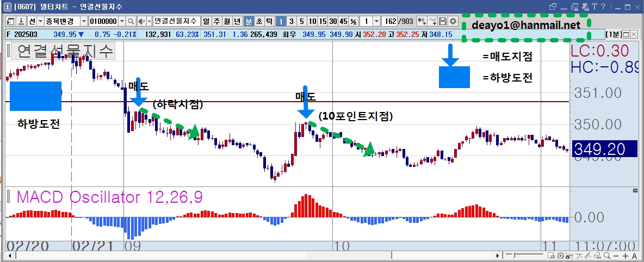
Task: Choose the 3 minute interval button
Action: [x=291, y=21]
